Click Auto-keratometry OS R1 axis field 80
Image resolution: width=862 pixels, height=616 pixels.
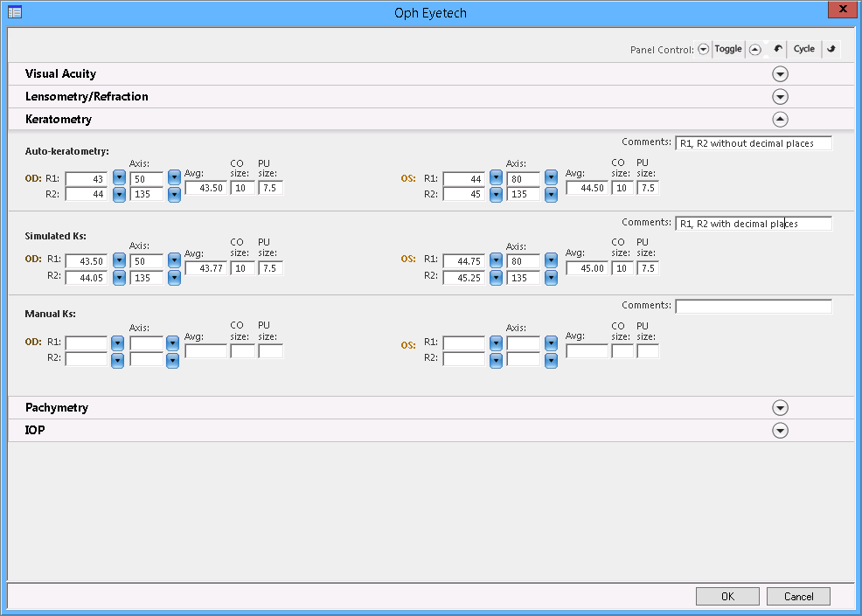click(523, 178)
